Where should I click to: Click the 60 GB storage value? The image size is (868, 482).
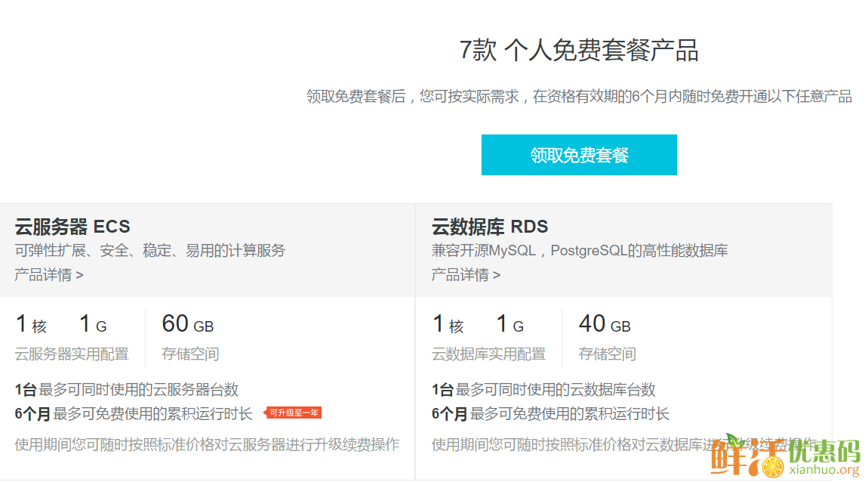point(188,323)
